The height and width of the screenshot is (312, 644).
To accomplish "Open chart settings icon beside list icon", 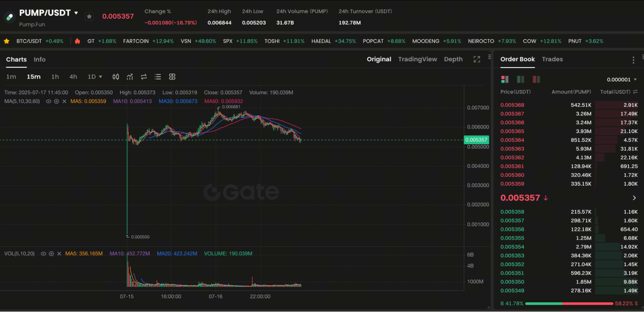I will coord(172,77).
